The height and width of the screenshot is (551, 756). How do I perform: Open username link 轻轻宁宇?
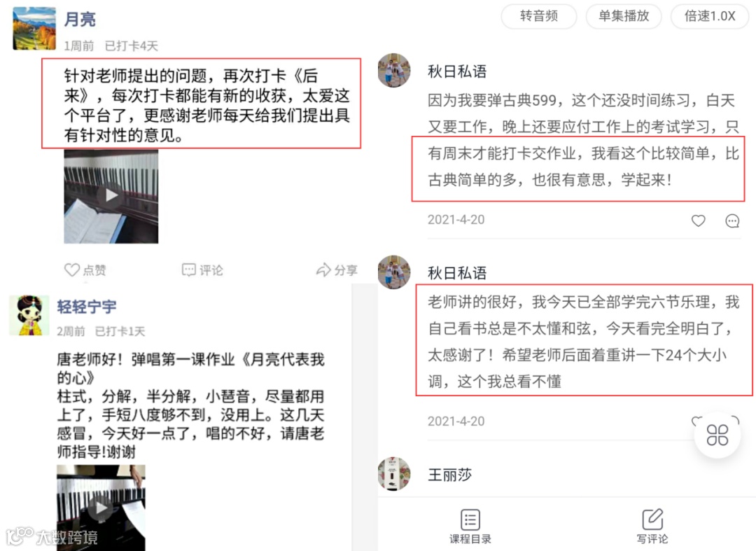pyautogui.click(x=87, y=307)
